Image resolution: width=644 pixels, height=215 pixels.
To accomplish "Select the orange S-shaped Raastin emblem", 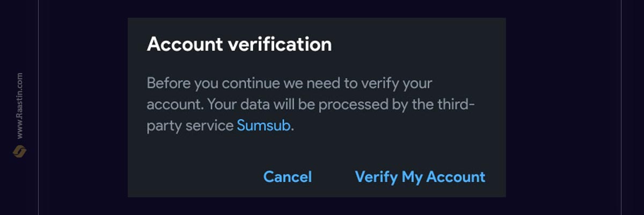I will [20, 152].
